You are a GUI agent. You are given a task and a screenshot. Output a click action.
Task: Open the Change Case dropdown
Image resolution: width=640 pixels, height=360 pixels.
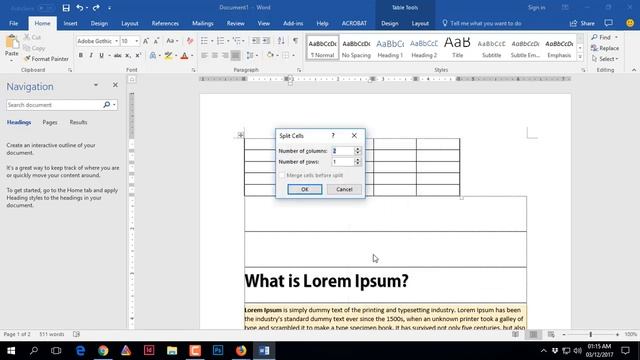click(x=172, y=41)
